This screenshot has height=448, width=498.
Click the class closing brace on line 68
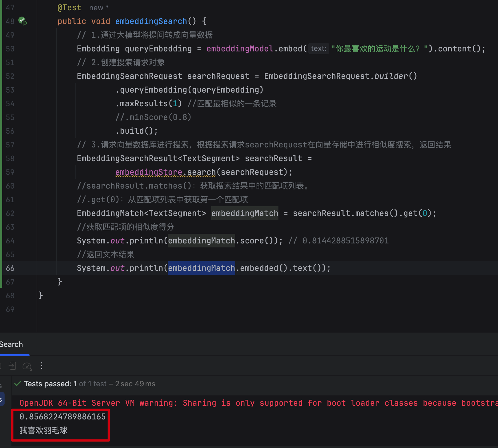pos(41,295)
